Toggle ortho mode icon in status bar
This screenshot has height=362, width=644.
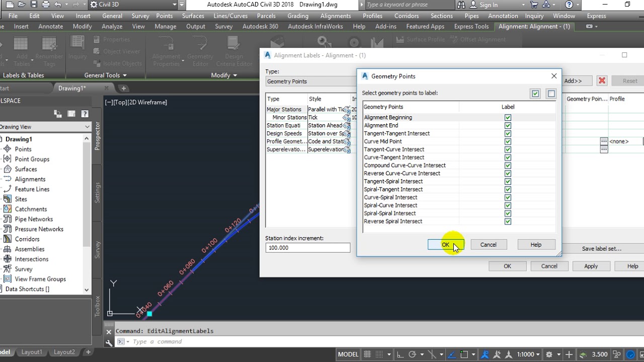tap(401, 354)
